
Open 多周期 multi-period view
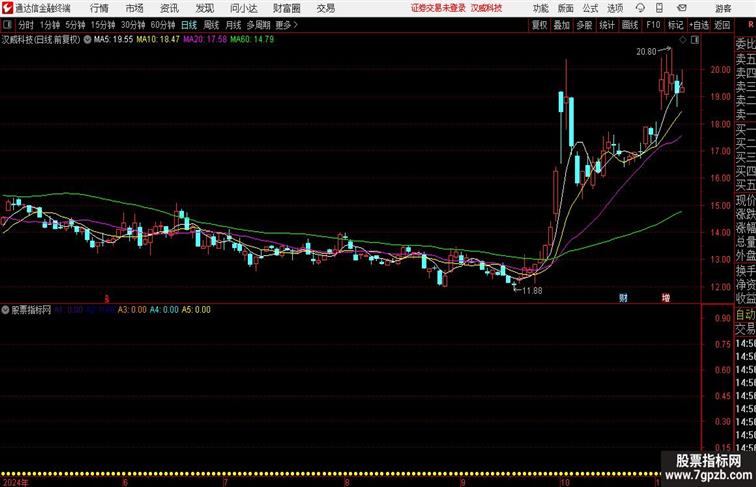258,25
